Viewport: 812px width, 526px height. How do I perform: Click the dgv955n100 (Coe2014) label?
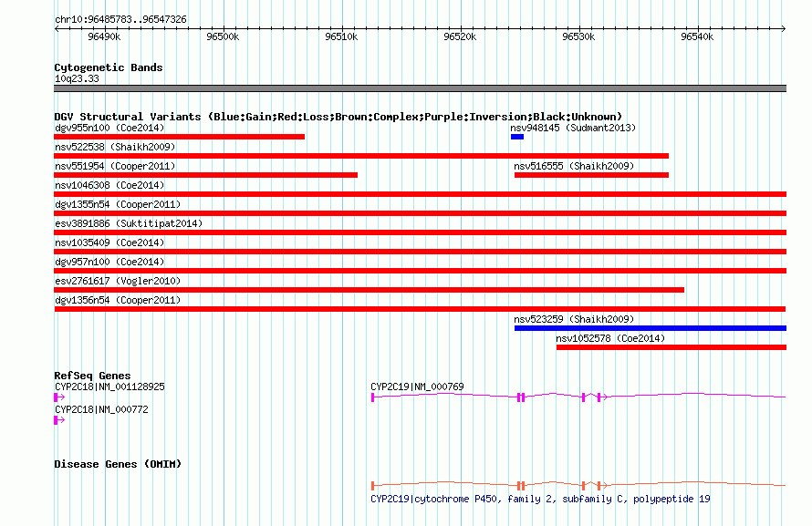pos(109,128)
